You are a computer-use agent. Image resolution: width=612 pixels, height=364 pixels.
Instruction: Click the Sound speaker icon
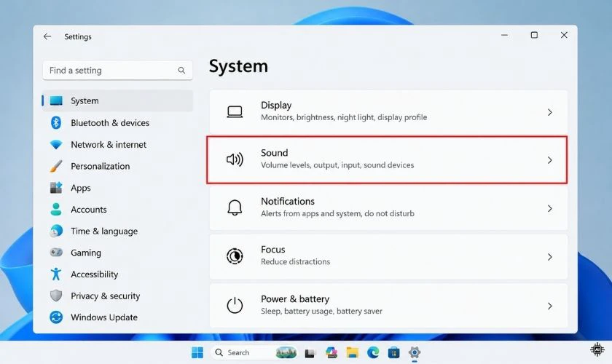[x=235, y=159]
